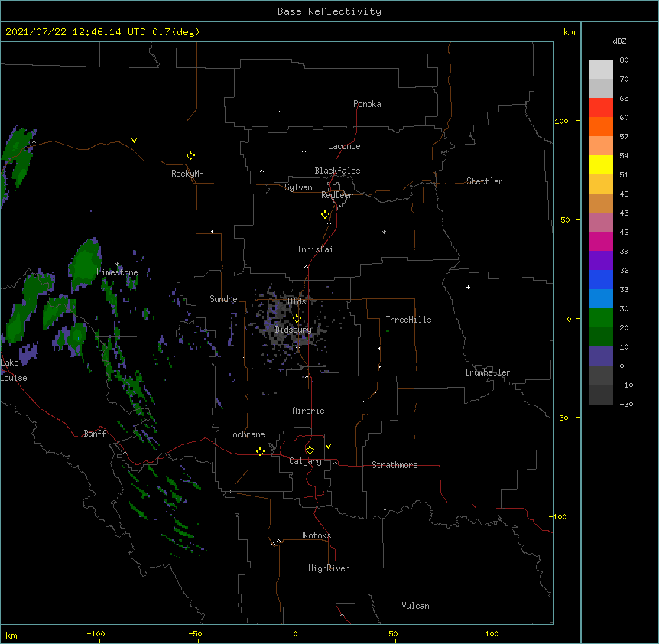
Task: Select the dark orange 57-60 dBZ swatch
Action: pyautogui.click(x=601, y=126)
